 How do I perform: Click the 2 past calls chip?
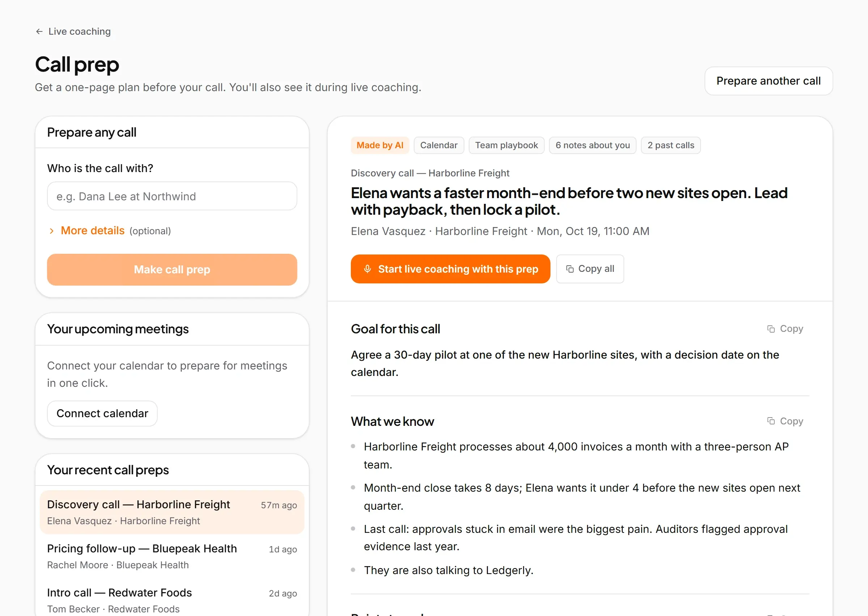pyautogui.click(x=671, y=145)
